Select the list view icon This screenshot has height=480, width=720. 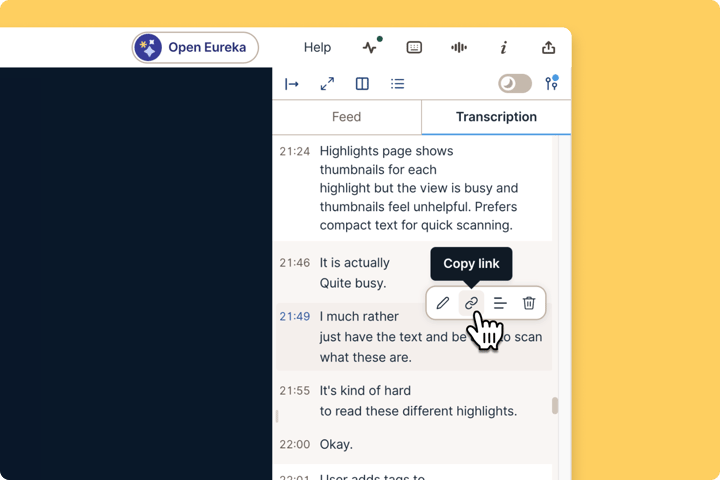[x=398, y=84]
